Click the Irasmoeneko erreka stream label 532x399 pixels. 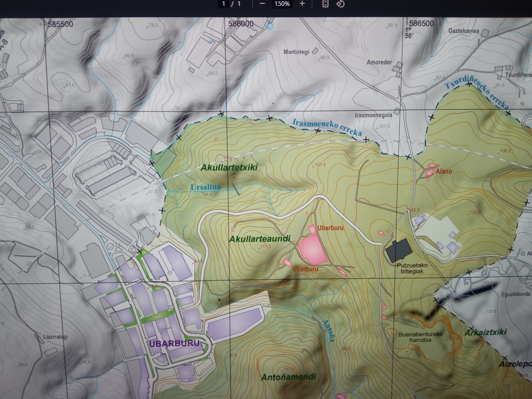coord(327,127)
